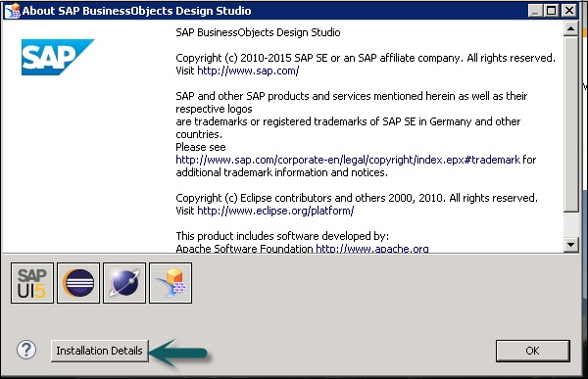The width and height of the screenshot is (588, 379).
Task: Click 'This product includes software developed by:' text
Action: click(282, 236)
